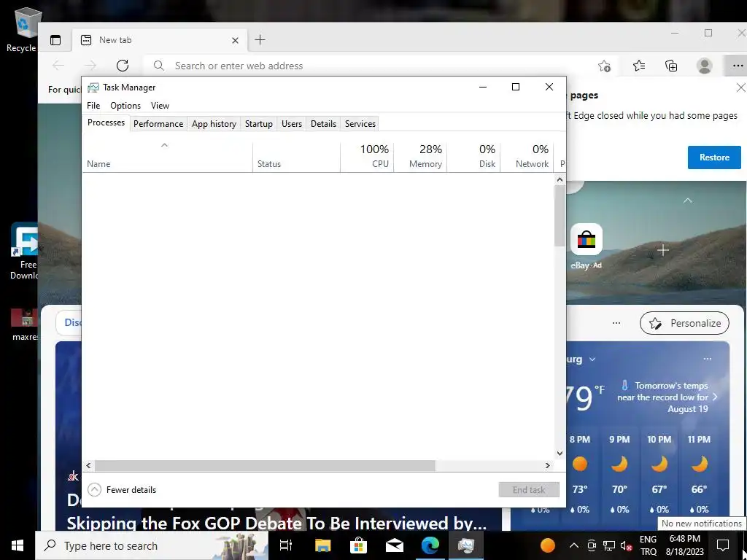Click vertical scrollbar up arrow in Task Manager
The image size is (747, 560).
coord(560,179)
